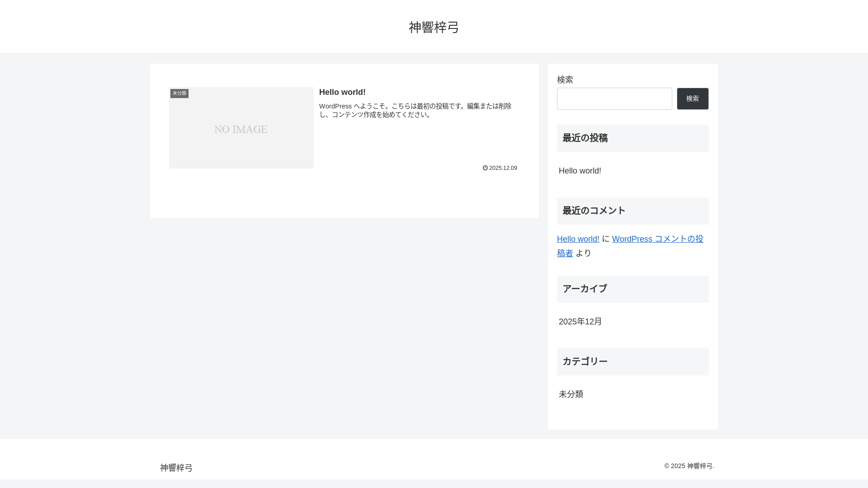Open Hello world! link in recent comments

(578, 239)
